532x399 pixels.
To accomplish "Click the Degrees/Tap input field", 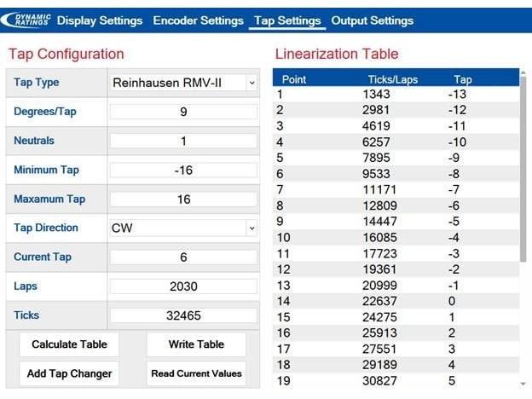I will (x=183, y=112).
